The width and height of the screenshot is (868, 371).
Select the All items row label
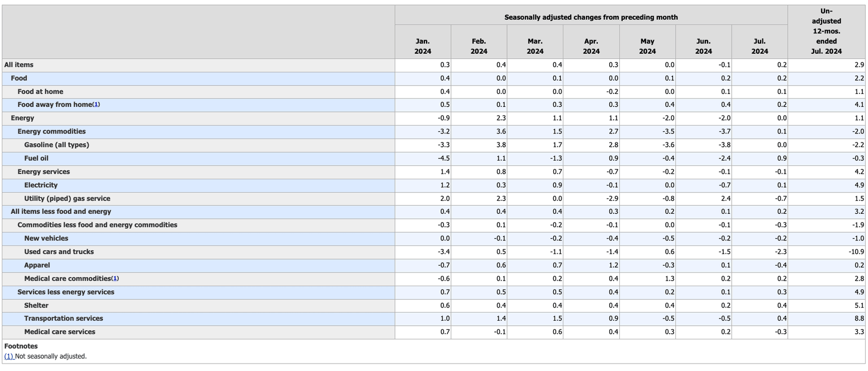[19, 65]
